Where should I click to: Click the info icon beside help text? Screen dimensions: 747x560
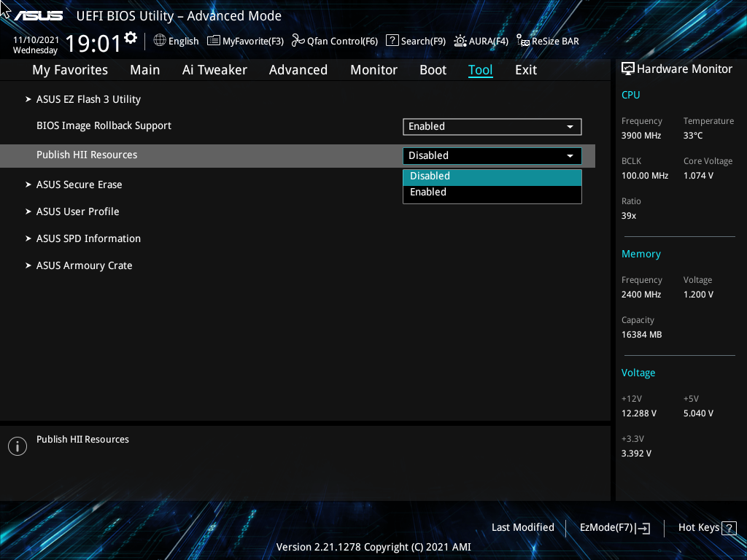(x=18, y=446)
